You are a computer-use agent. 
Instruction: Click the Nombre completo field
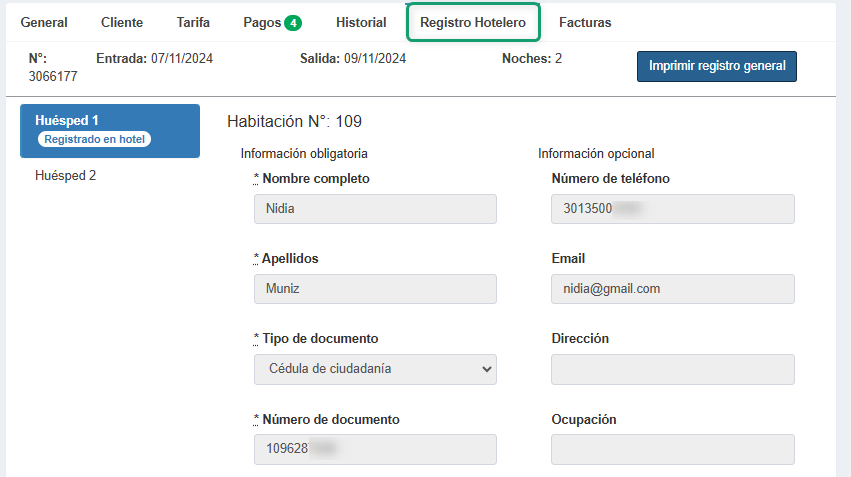click(375, 209)
